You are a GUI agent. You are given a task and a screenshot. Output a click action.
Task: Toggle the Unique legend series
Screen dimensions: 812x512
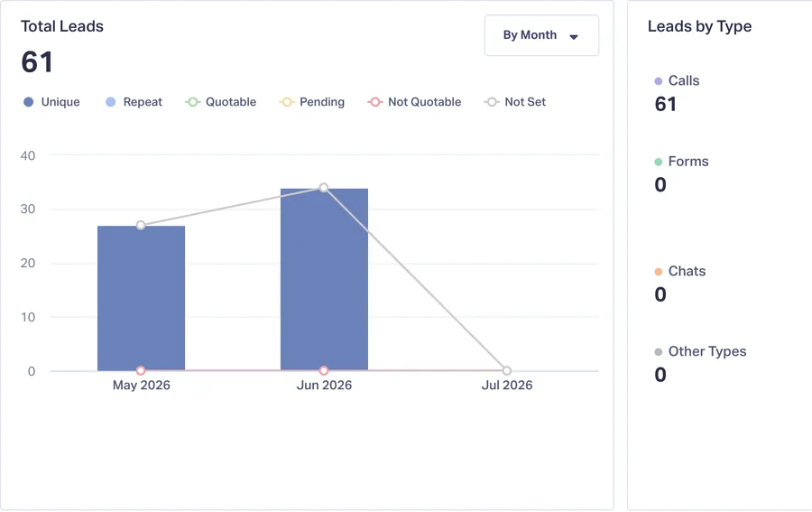(x=51, y=102)
